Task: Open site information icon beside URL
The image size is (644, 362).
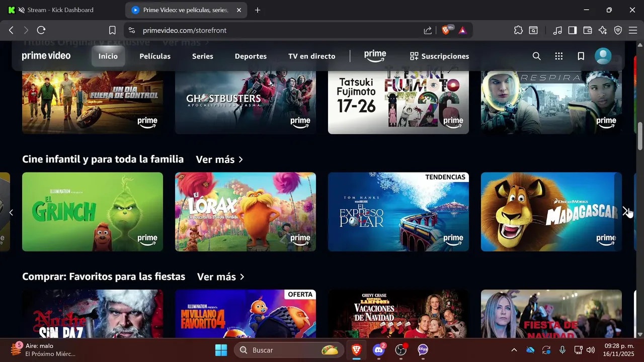Action: pyautogui.click(x=131, y=30)
